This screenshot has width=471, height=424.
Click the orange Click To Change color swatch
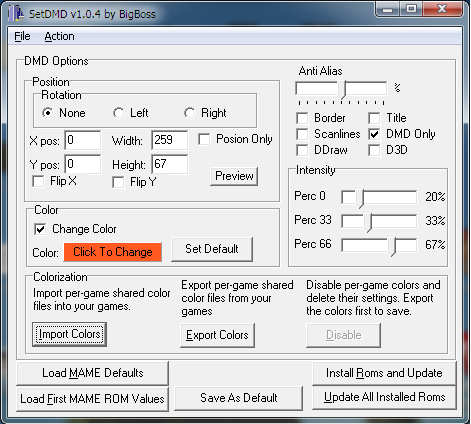tap(113, 252)
